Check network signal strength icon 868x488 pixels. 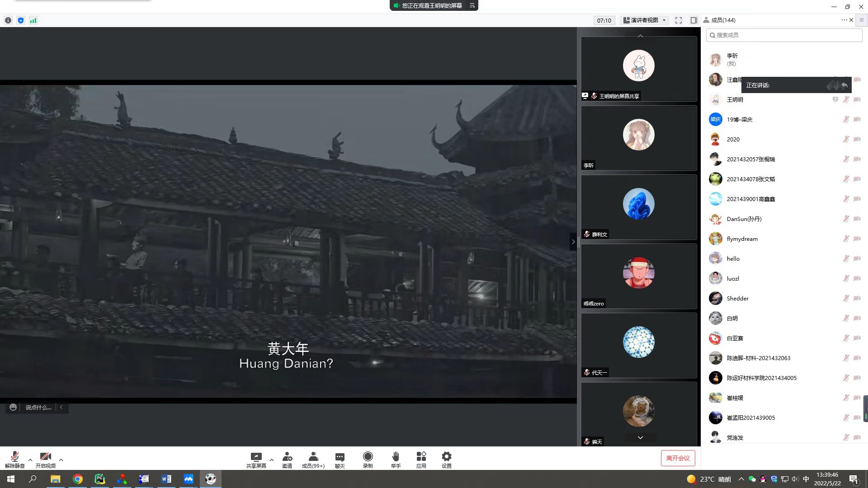pyautogui.click(x=33, y=20)
